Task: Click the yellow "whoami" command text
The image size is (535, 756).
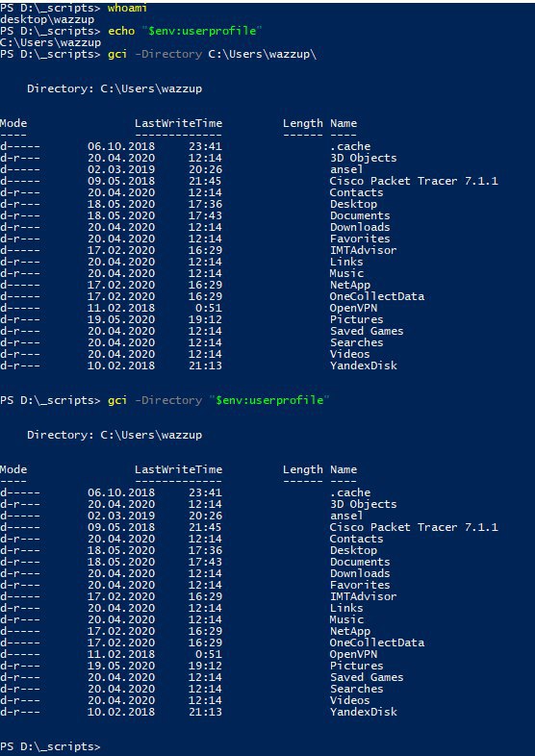Action: [x=128, y=8]
